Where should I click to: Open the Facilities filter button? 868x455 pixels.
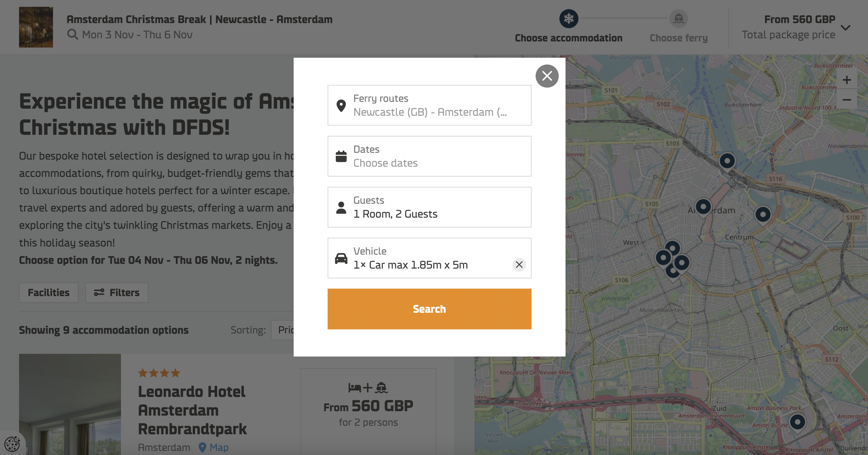[49, 292]
